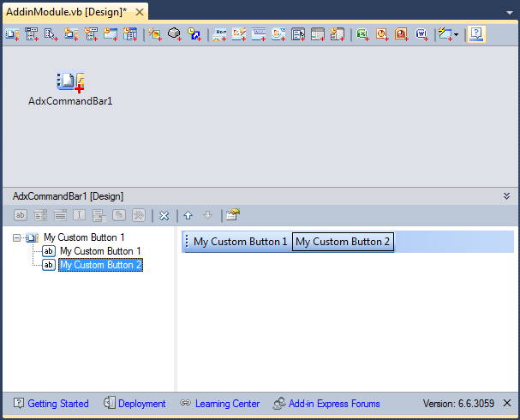Click the Outlook add icon in toolbar
This screenshot has width=520, height=420.
tap(382, 34)
